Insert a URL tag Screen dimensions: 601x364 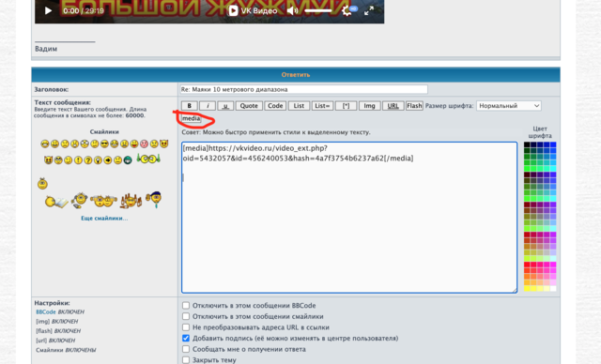click(393, 106)
